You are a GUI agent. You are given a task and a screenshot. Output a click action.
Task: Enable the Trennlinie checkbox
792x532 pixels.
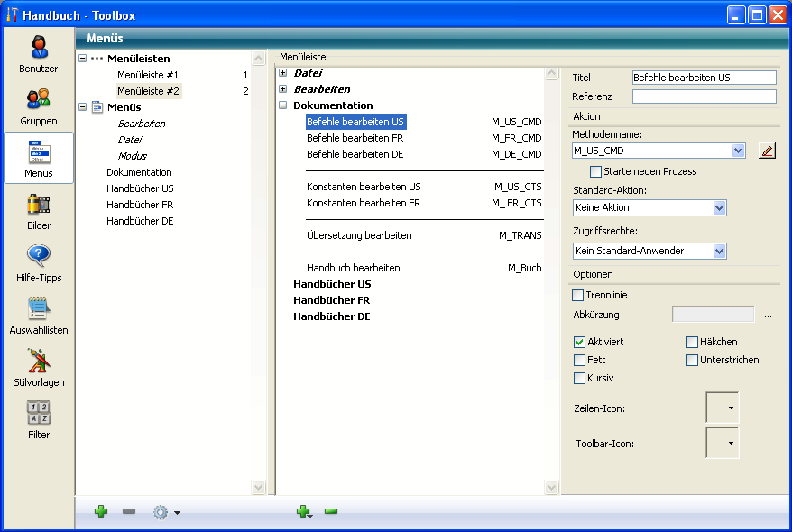pos(578,295)
